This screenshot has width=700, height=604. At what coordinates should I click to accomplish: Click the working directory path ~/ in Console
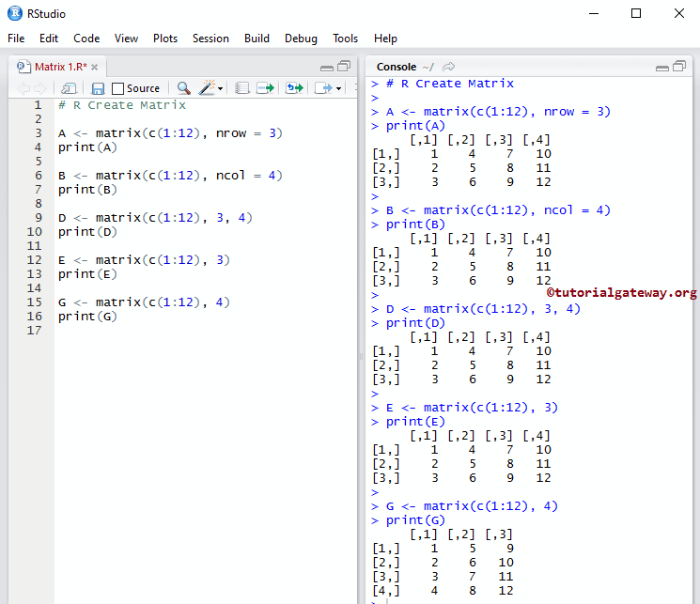click(x=428, y=67)
